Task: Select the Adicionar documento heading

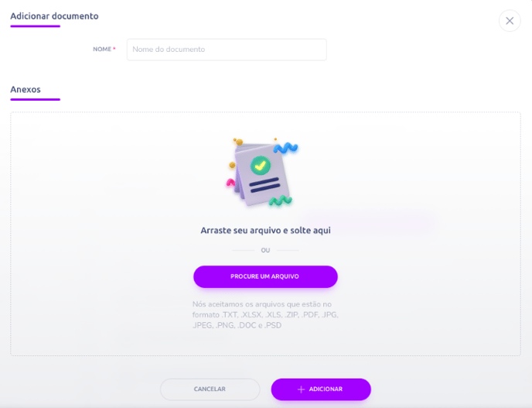Action: [54, 16]
